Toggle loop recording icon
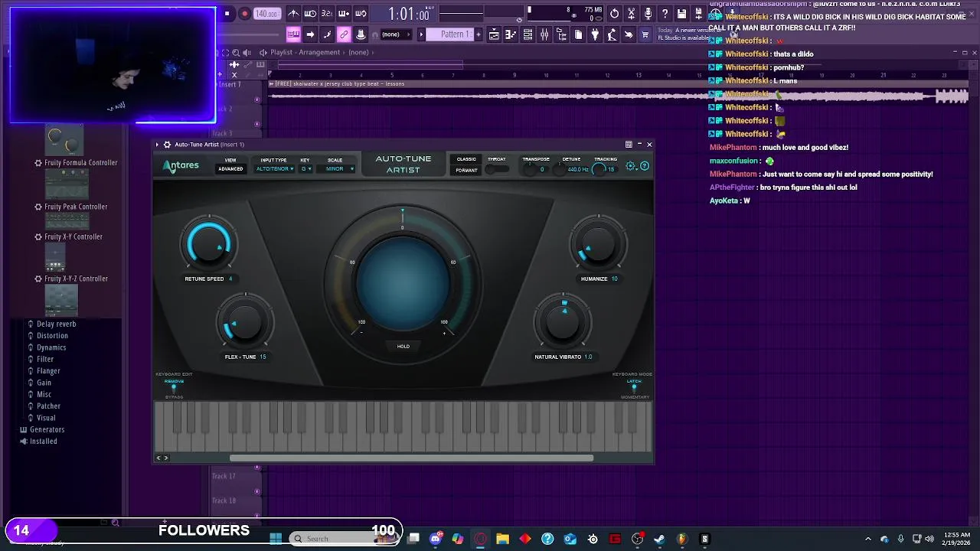The image size is (980, 551). pyautogui.click(x=361, y=14)
